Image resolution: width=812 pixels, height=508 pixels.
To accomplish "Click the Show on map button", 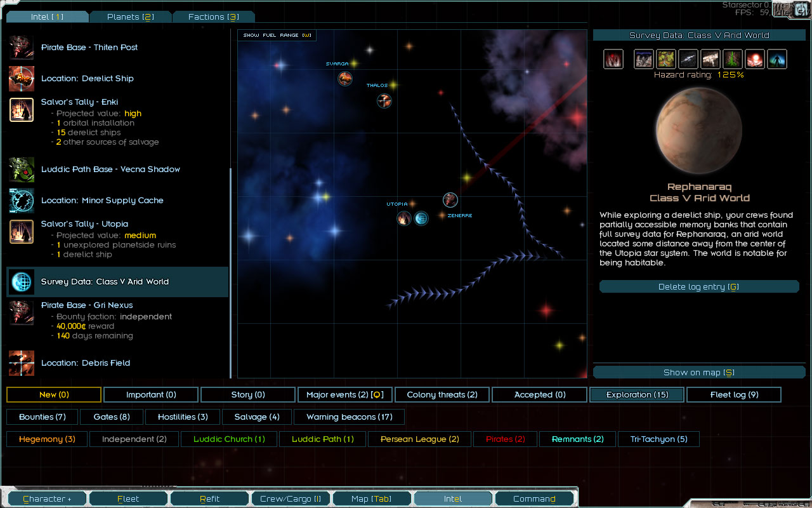I will tap(698, 373).
